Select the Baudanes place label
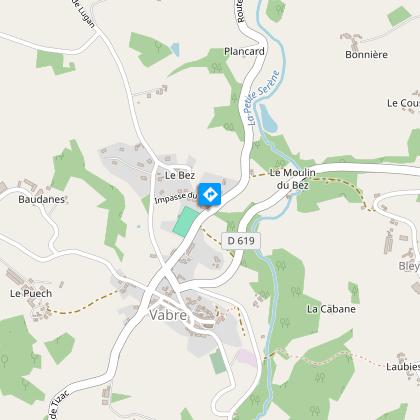The image size is (420, 420). coord(41,199)
